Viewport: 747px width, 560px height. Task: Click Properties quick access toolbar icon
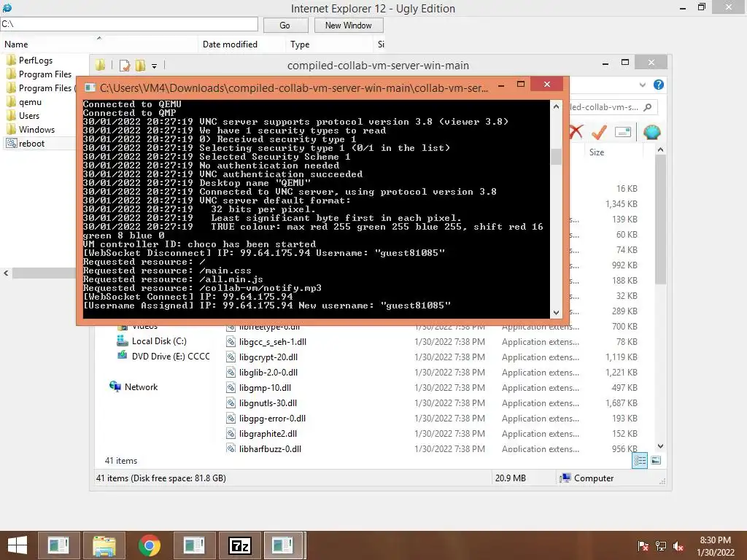(x=125, y=66)
